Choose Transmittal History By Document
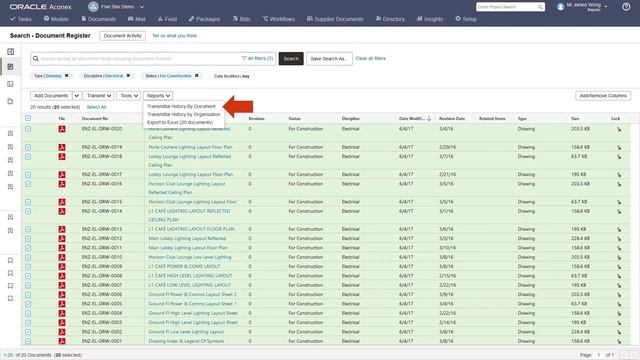This screenshot has height=360, width=640. pyautogui.click(x=181, y=106)
